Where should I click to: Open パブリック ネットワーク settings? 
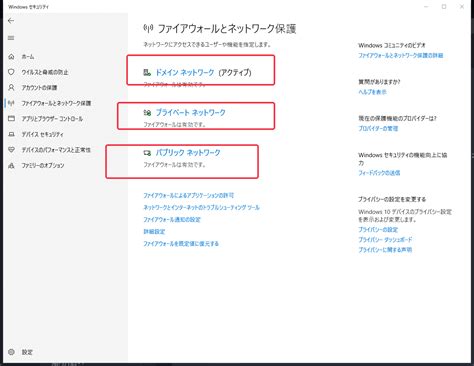(x=188, y=153)
